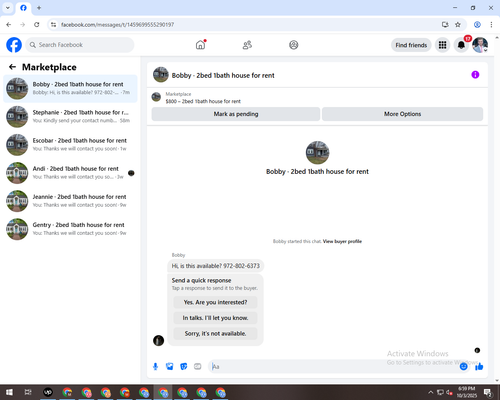The image size is (500, 400).
Task: Click the attach photo icon
Action: click(170, 367)
